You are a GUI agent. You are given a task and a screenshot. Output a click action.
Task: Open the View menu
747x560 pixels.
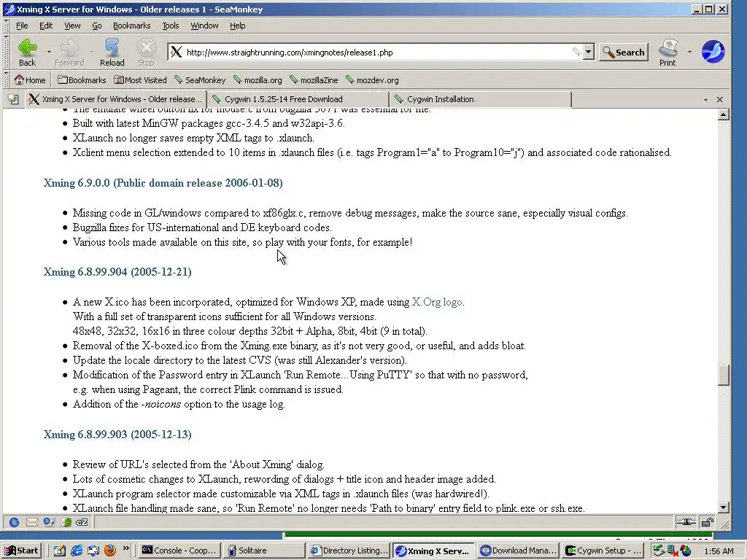click(x=72, y=26)
